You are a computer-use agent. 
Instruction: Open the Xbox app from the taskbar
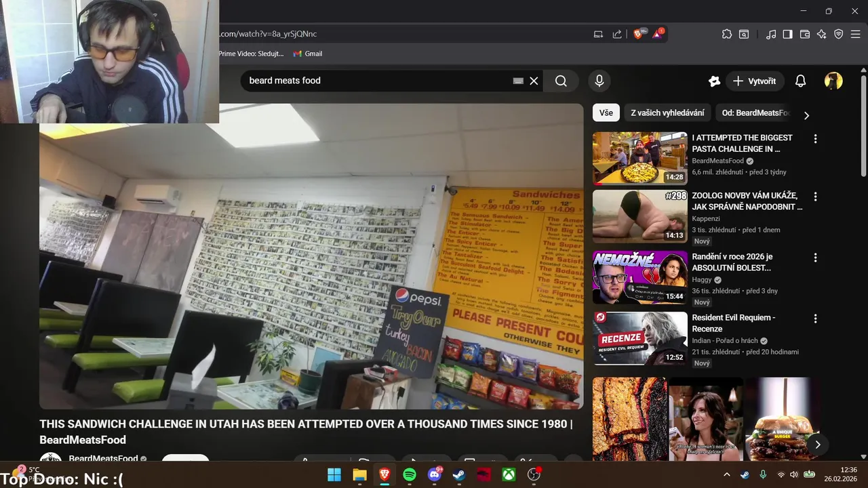(509, 474)
